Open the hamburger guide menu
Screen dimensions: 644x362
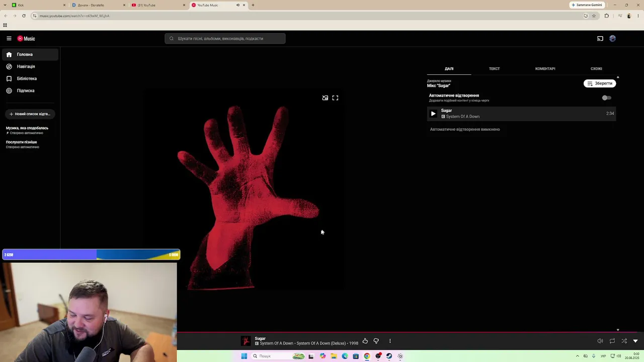point(9,38)
